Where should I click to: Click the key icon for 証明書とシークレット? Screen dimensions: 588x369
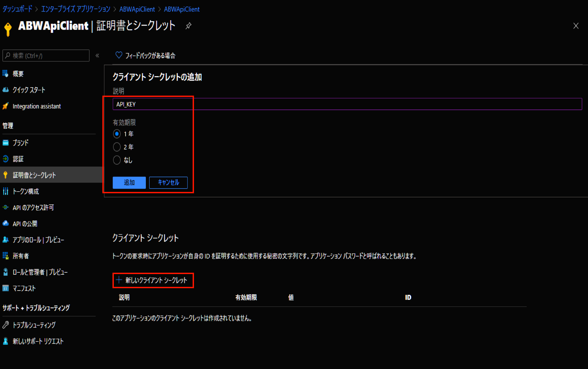pos(5,175)
